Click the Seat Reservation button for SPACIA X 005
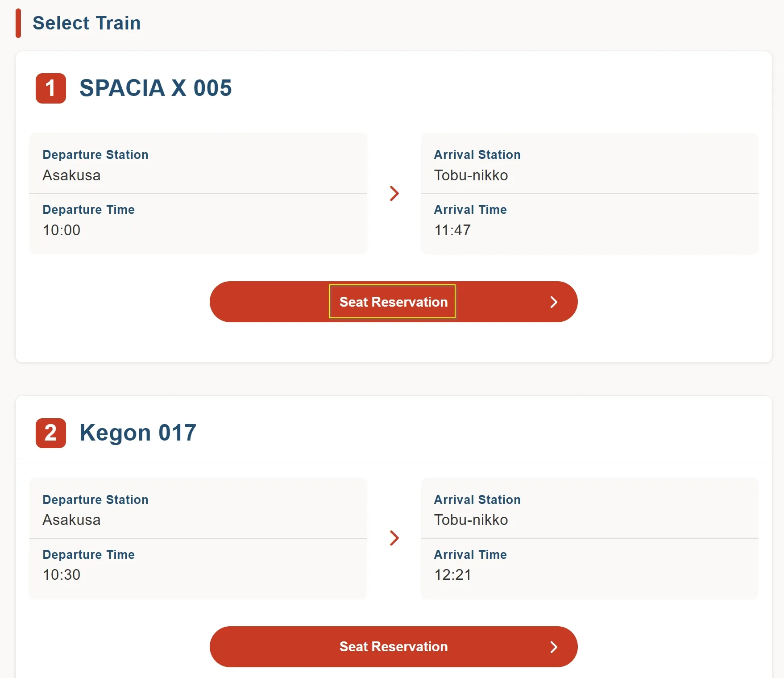 coord(393,302)
